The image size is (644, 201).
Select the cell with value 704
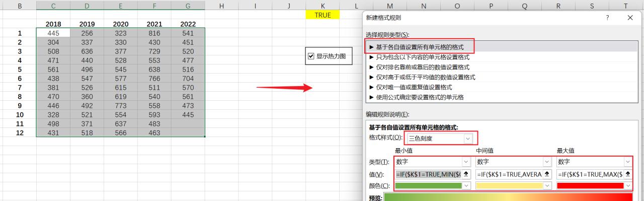tap(188, 79)
